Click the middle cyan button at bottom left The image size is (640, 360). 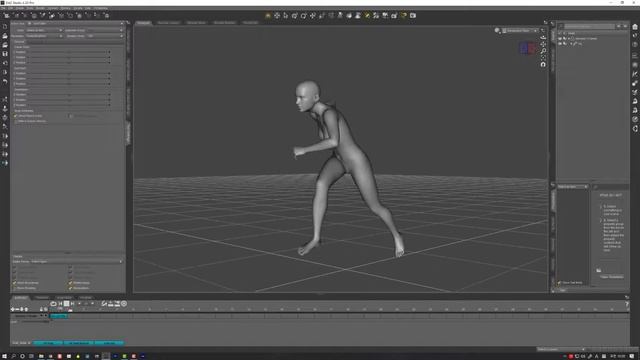[78, 343]
